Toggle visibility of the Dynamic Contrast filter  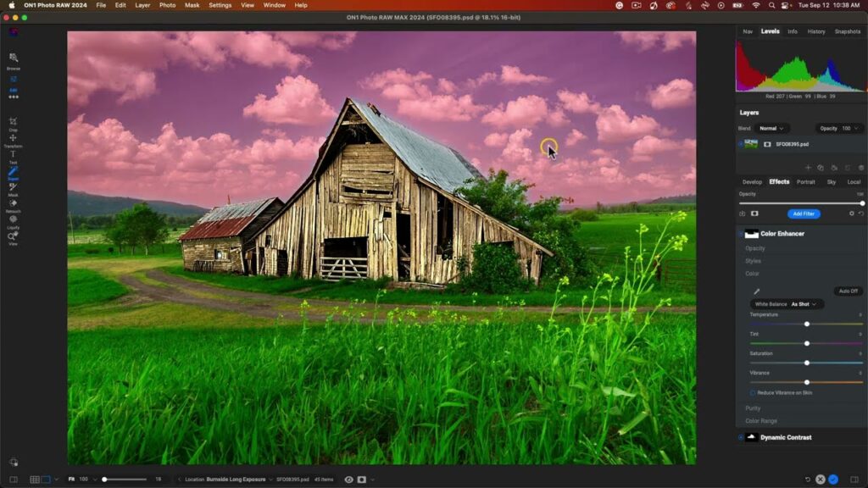point(742,437)
